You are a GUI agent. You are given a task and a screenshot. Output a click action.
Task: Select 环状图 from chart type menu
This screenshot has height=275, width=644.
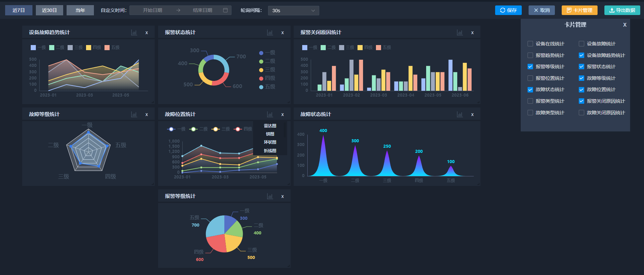tap(270, 142)
